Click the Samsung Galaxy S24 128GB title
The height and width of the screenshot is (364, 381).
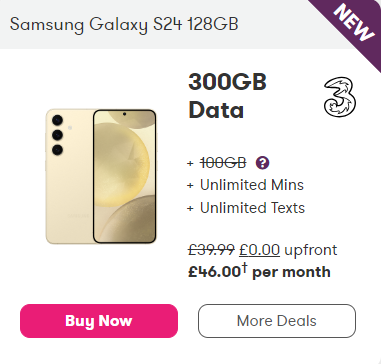point(124,24)
